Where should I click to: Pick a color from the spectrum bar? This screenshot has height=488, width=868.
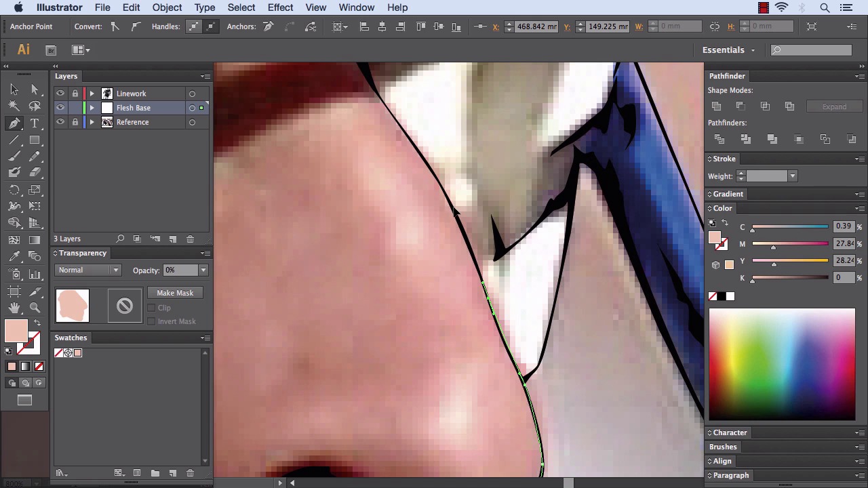(x=782, y=365)
